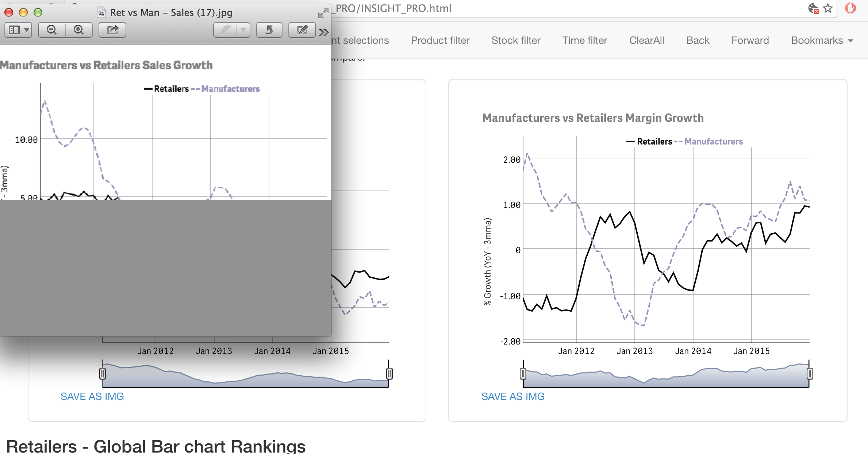Screen dimensions: 868x454
Task: Open the Stock filter menu
Action: coord(516,40)
